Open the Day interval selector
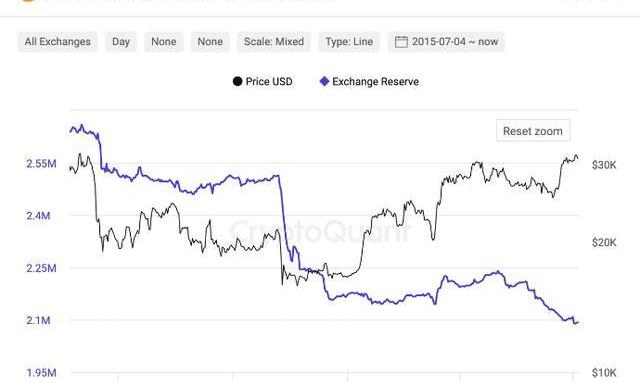640x383 pixels. (121, 42)
